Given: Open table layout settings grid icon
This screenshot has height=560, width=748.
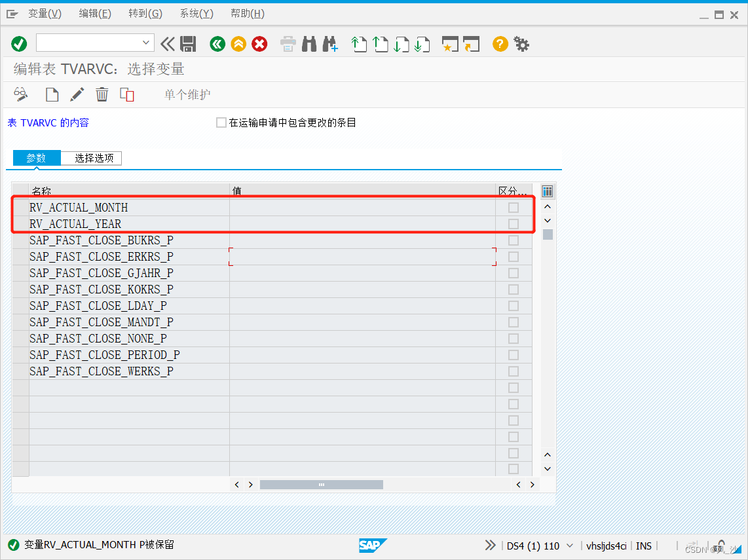Looking at the screenshot, I should pyautogui.click(x=547, y=191).
